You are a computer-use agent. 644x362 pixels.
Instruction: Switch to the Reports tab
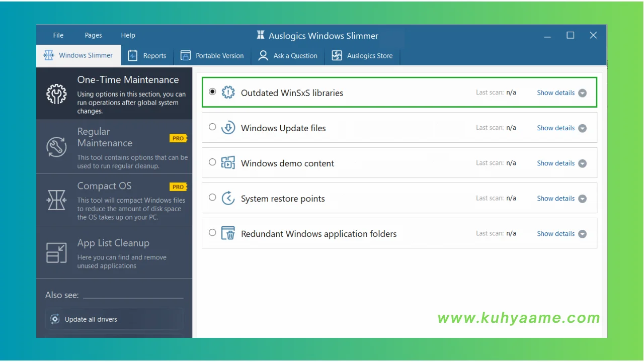[147, 56]
